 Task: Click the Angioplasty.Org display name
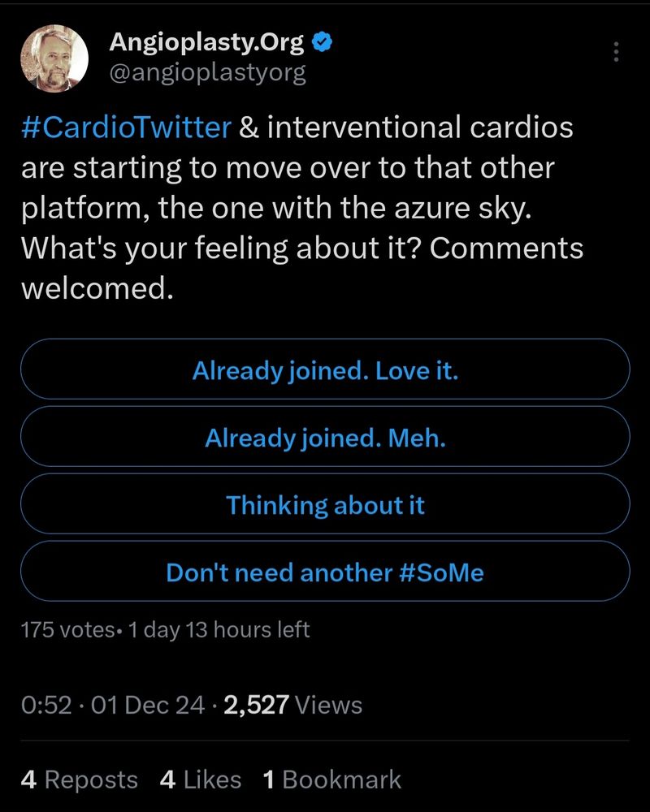click(x=206, y=42)
